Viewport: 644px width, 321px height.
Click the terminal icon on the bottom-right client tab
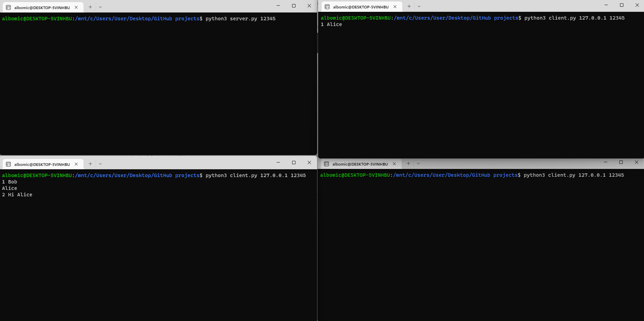click(x=327, y=164)
